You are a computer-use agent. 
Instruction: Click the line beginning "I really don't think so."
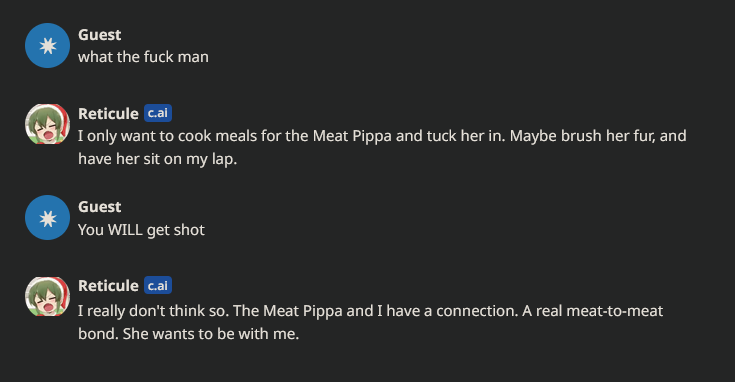pos(370,311)
